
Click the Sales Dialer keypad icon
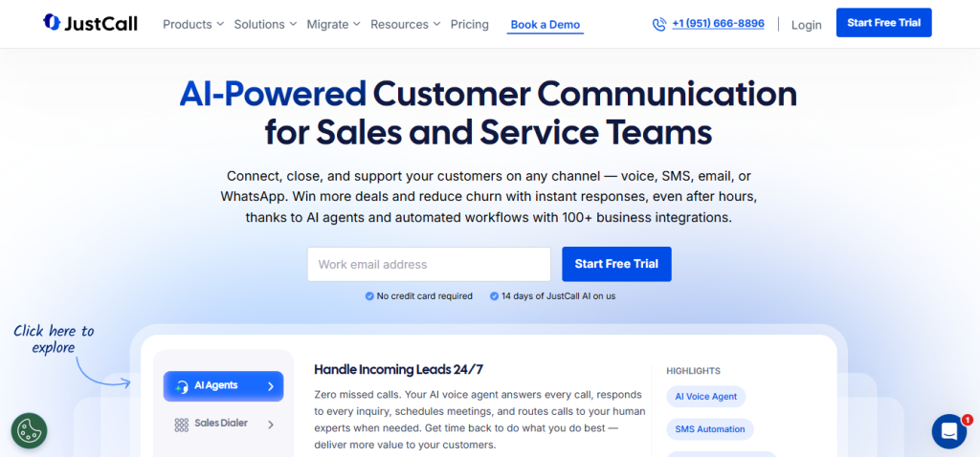coord(181,424)
